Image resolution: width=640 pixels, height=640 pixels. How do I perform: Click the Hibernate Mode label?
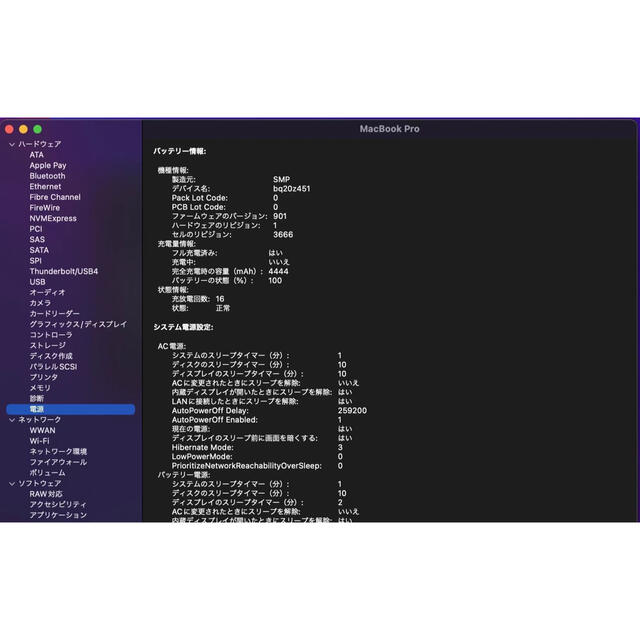[x=203, y=447]
